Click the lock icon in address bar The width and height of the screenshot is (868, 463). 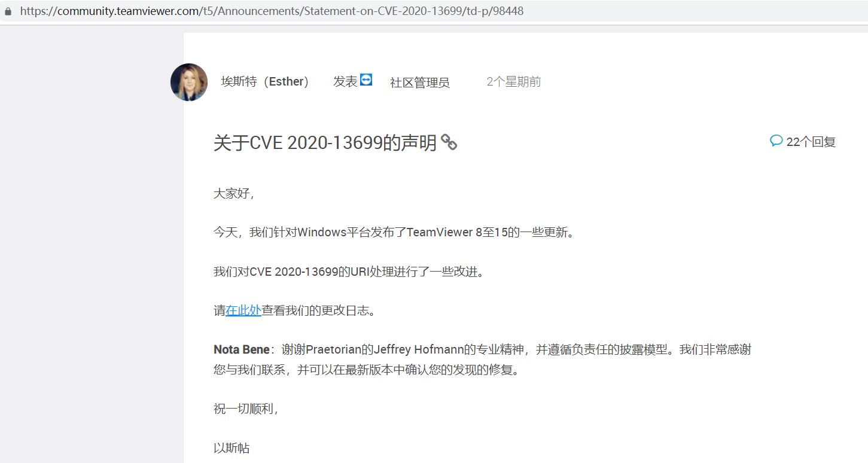click(8, 11)
